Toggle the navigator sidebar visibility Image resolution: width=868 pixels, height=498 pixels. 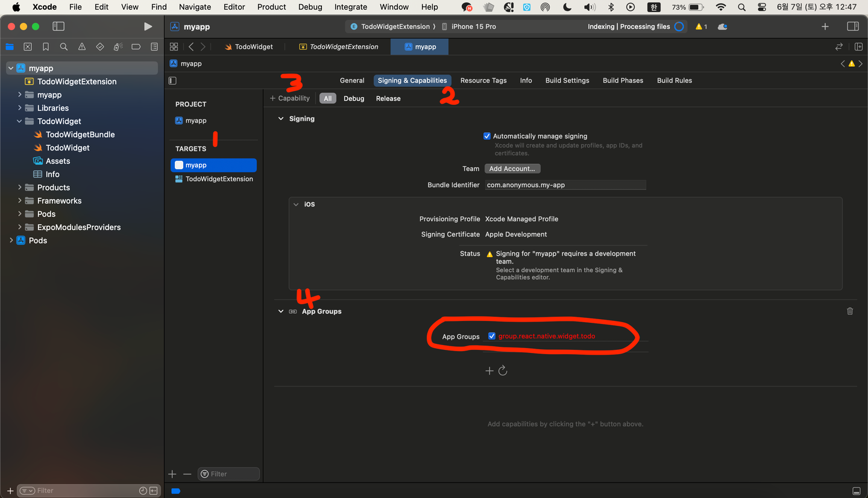[x=58, y=26]
